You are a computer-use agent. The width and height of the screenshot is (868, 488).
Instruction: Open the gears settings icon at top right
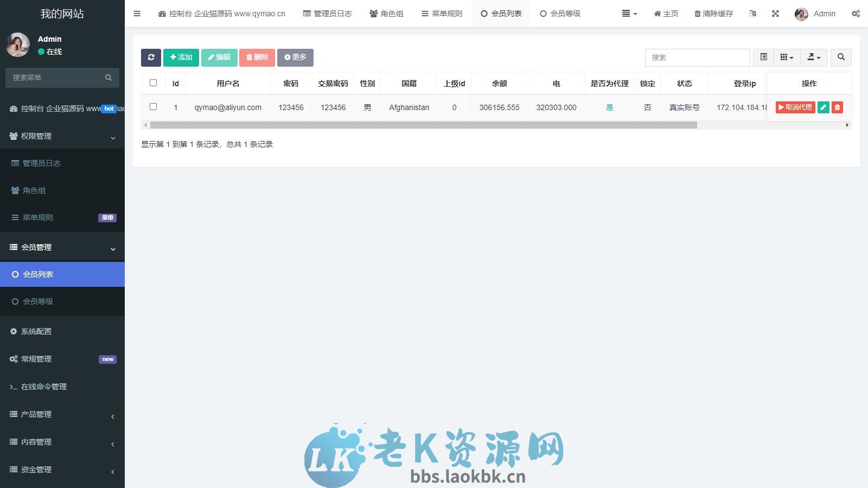pyautogui.click(x=856, y=14)
